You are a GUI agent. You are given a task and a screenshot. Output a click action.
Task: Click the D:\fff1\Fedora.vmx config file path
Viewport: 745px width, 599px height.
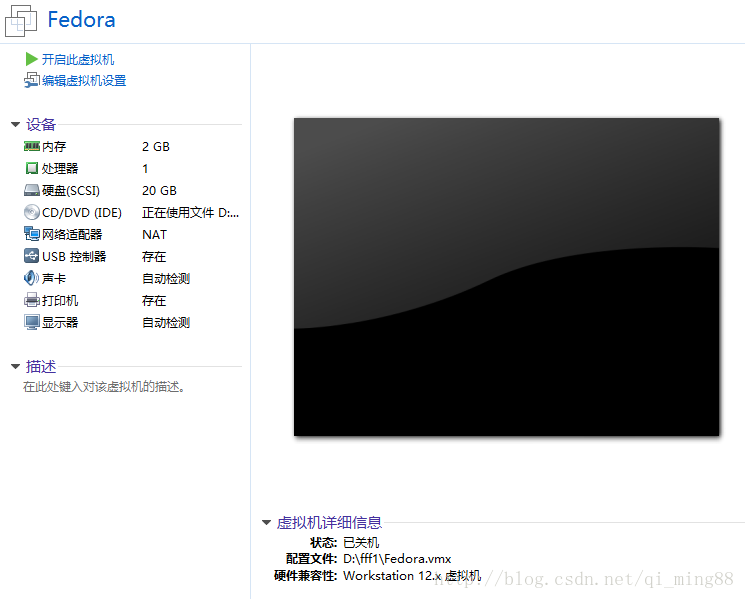(x=397, y=559)
